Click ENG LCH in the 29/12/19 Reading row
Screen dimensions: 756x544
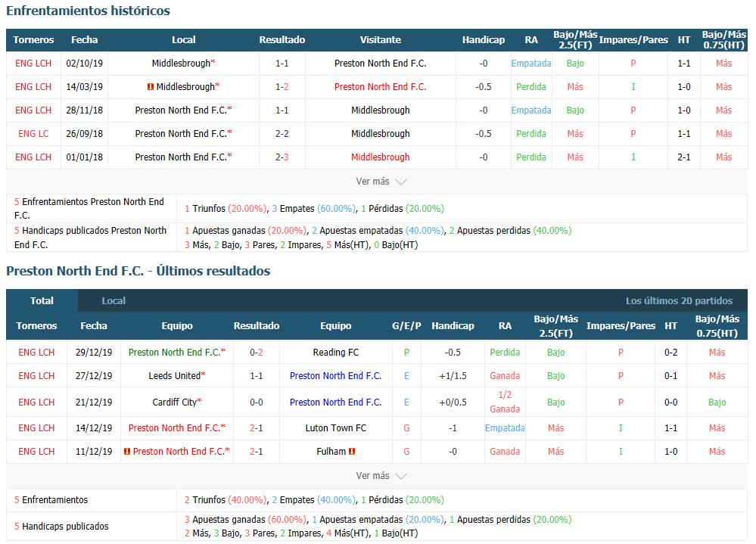click(x=36, y=353)
